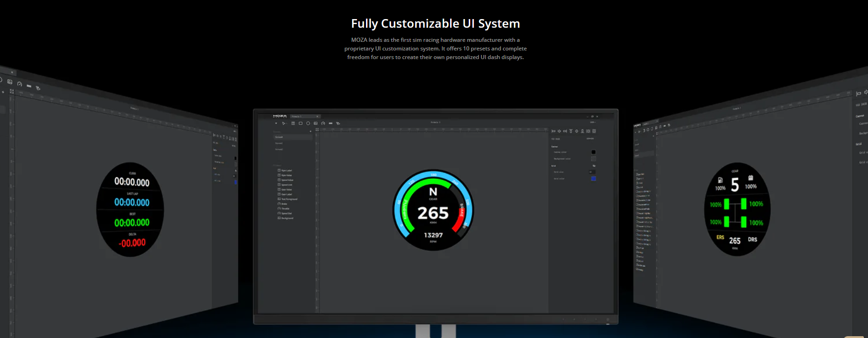Toggle grid visibility eye icon
Image resolution: width=868 pixels, height=338 pixels.
click(594, 166)
